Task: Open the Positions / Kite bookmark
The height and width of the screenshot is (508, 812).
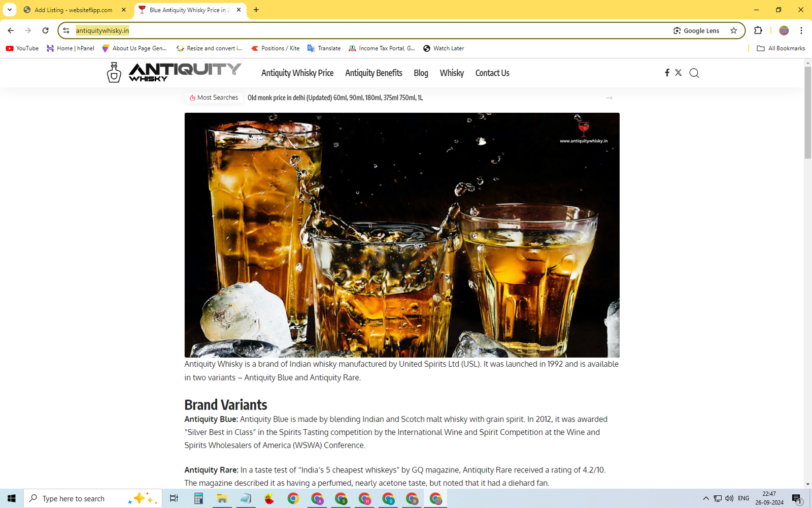Action: (x=275, y=48)
